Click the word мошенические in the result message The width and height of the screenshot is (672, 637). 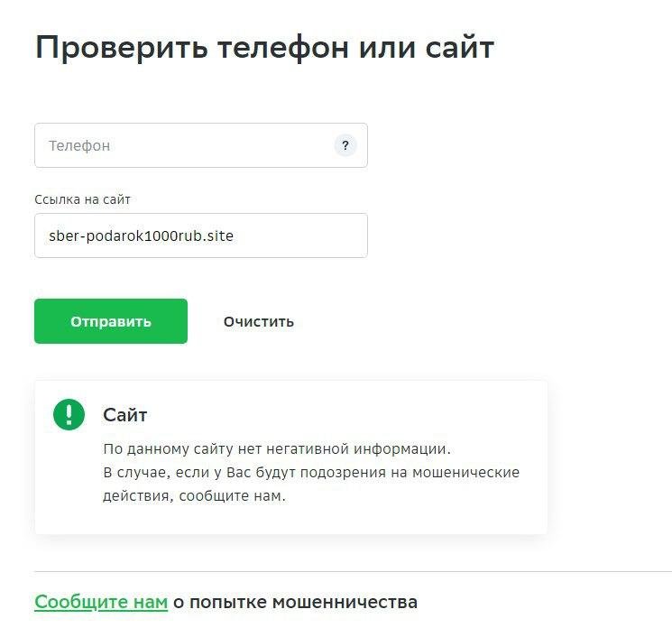(x=471, y=473)
